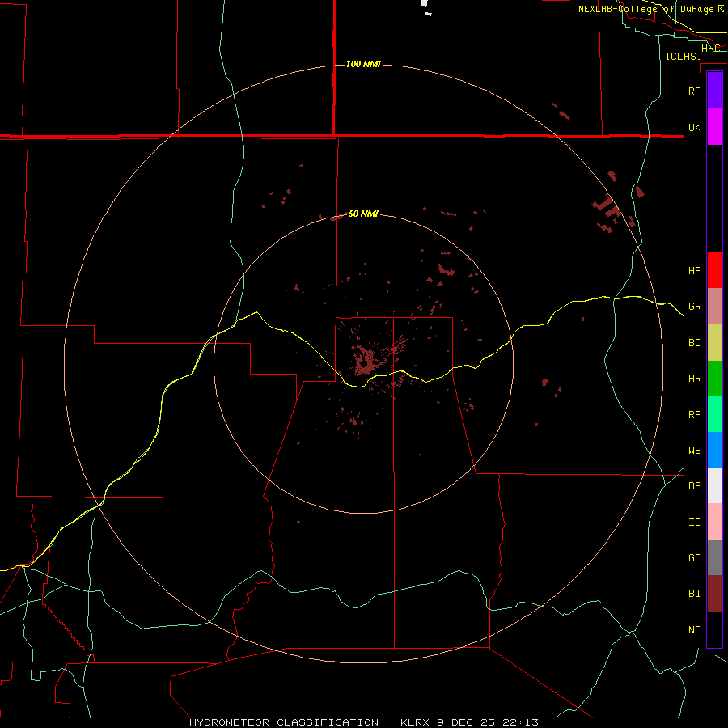Select the GR graupel color block
The height and width of the screenshot is (728, 728).
tap(714, 307)
